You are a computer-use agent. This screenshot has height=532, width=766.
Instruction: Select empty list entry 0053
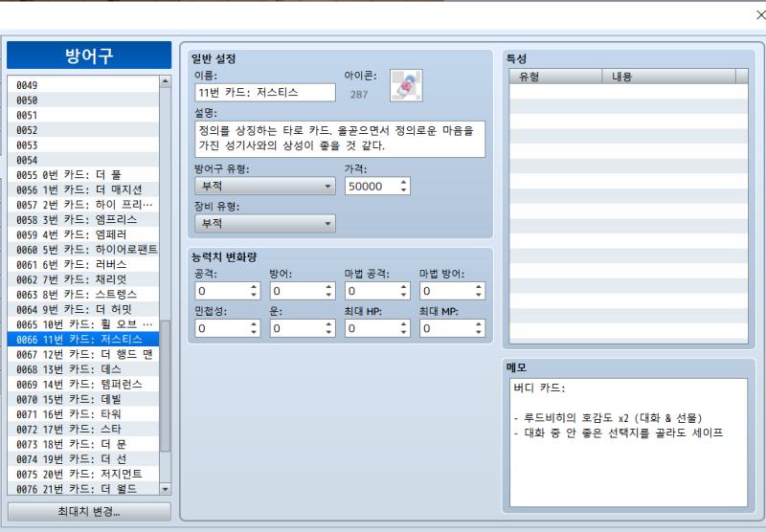[83, 144]
